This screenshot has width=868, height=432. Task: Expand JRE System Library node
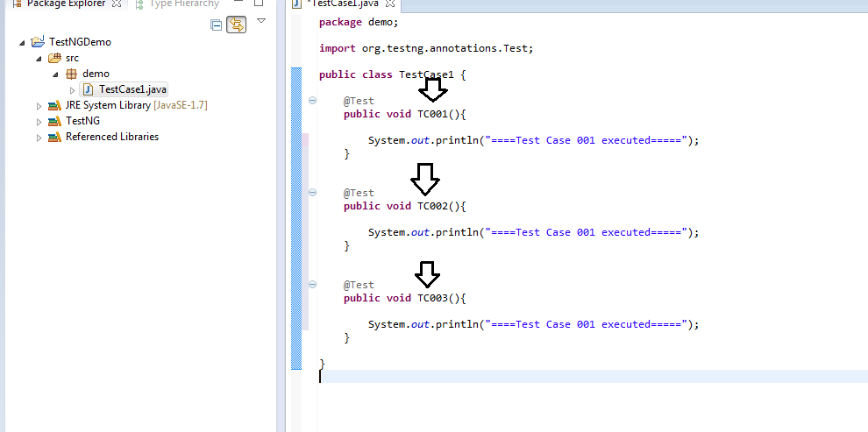(x=39, y=106)
